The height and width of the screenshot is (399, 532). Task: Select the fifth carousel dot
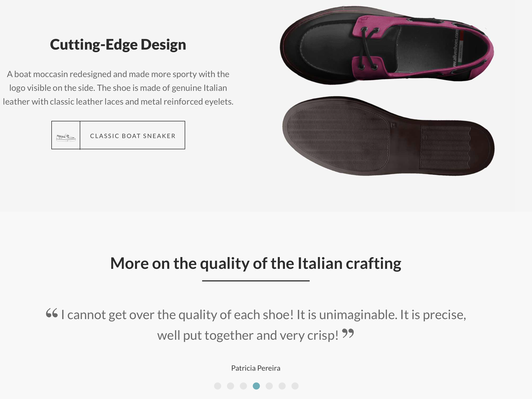click(x=270, y=386)
